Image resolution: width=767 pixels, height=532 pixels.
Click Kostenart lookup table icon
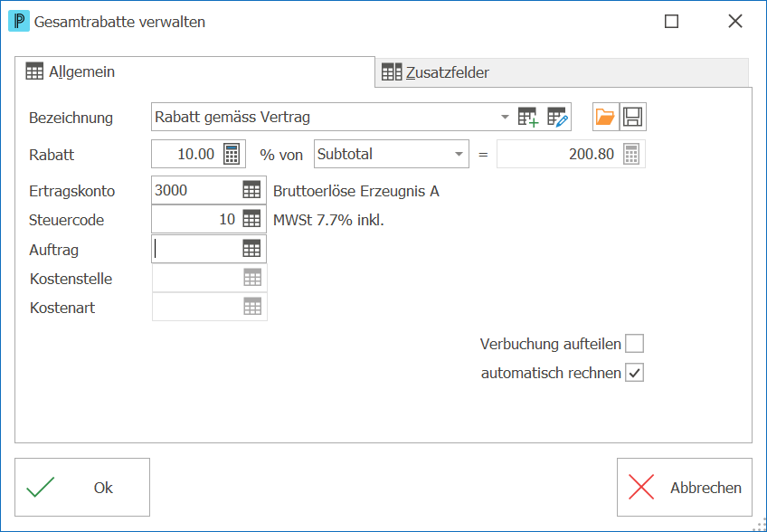[252, 307]
